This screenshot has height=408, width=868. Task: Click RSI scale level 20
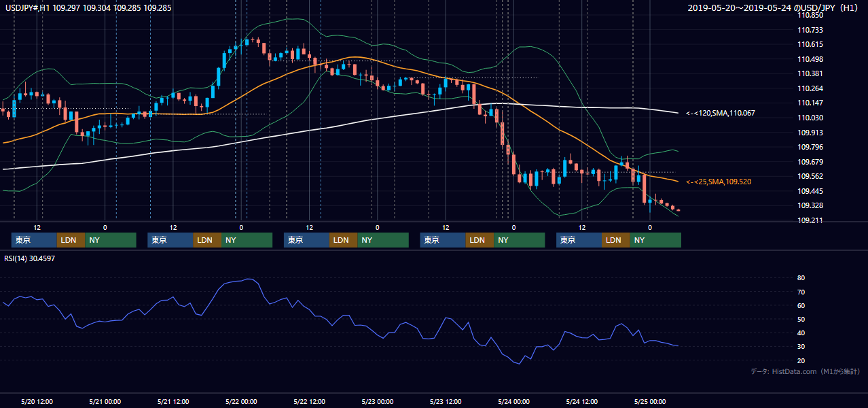pyautogui.click(x=801, y=360)
